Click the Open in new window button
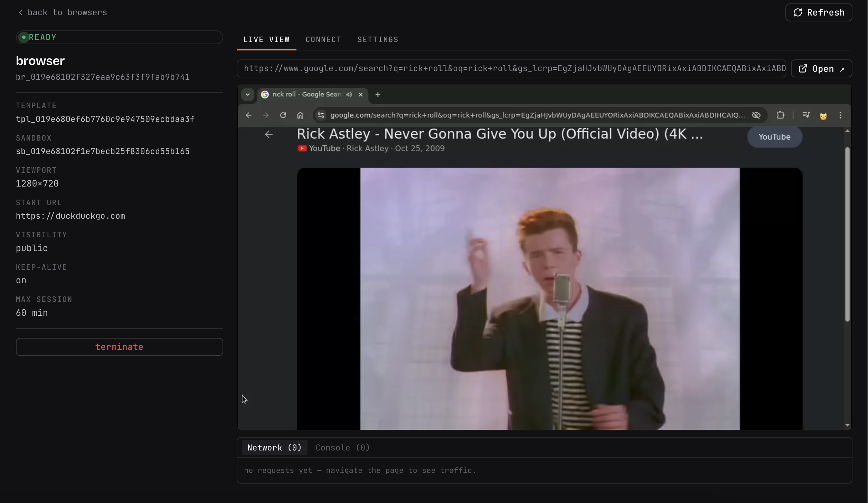Image resolution: width=868 pixels, height=503 pixels. click(821, 68)
